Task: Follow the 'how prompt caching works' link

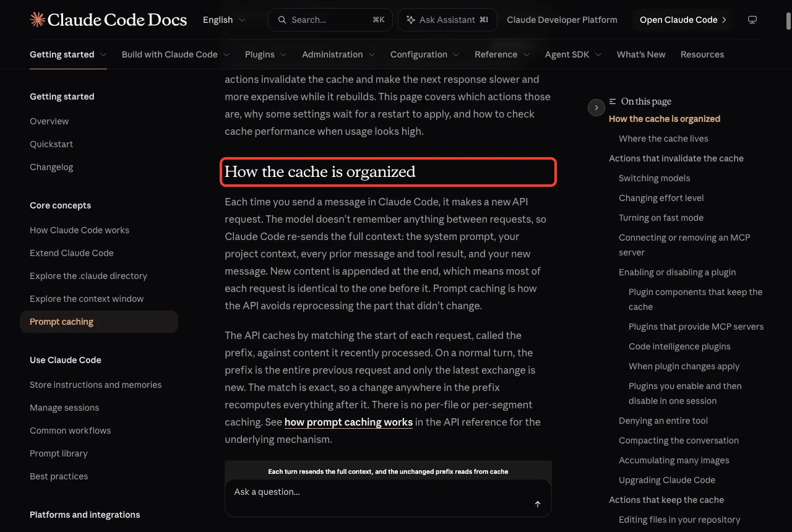Action: click(348, 422)
